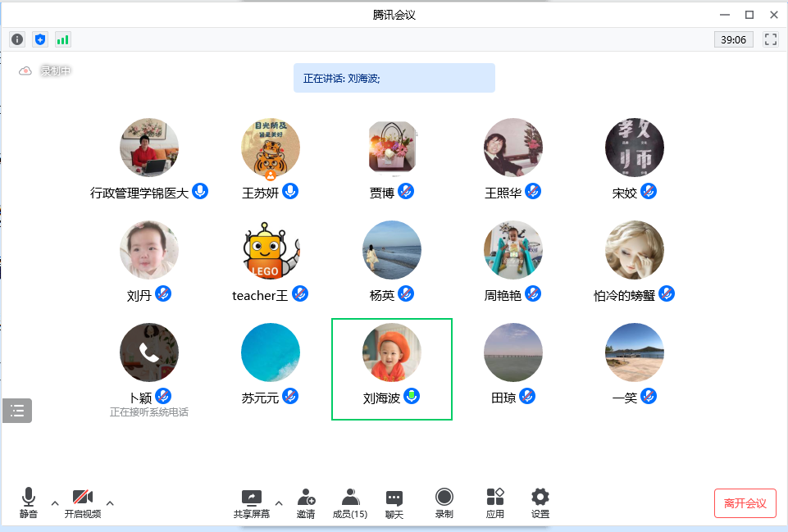This screenshot has height=532, width=788.
Task: Check the green network signal icon
Action: click(63, 39)
